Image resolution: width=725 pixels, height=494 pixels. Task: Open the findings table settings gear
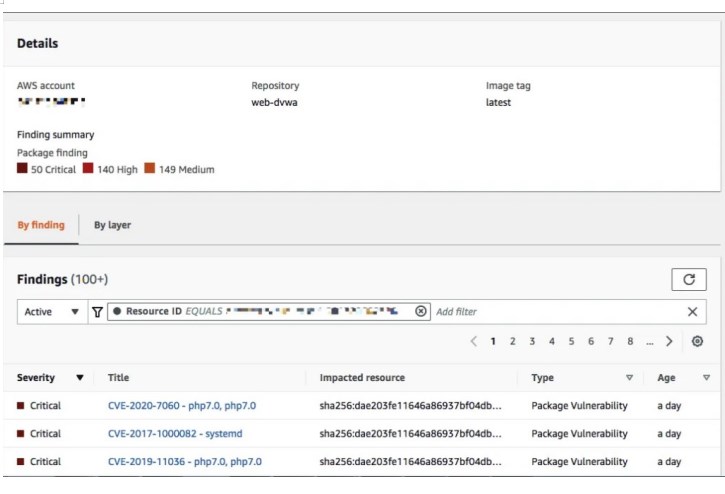point(697,341)
